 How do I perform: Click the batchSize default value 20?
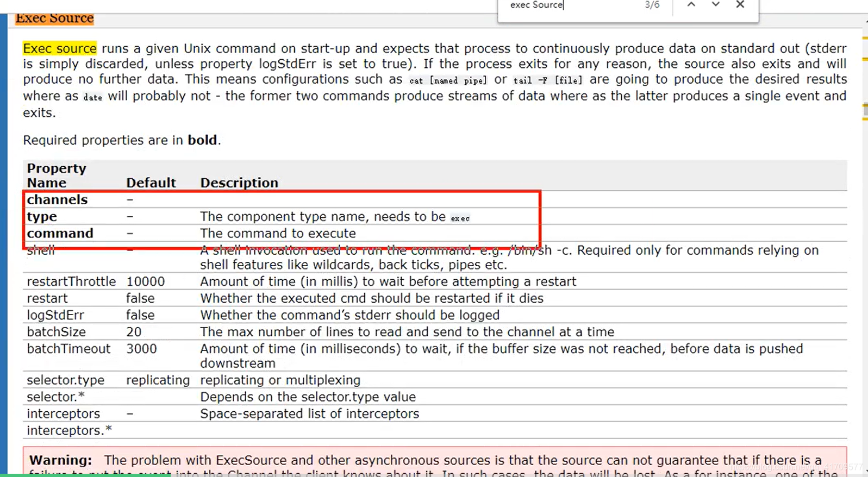click(x=134, y=332)
